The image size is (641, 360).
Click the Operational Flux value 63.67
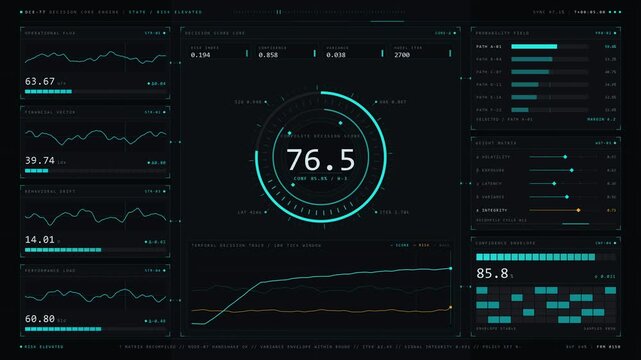click(x=40, y=81)
